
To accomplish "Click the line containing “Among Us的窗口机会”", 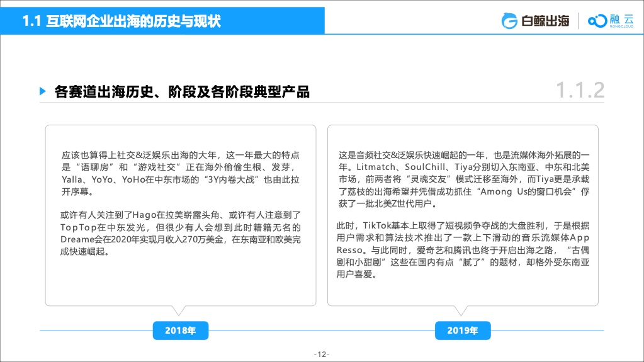I will tap(464, 191).
